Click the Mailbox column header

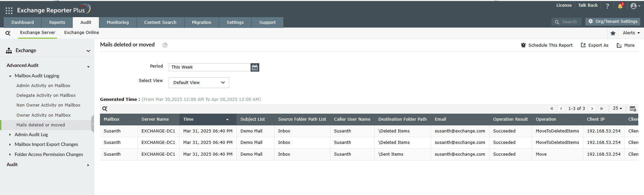[x=119, y=119]
